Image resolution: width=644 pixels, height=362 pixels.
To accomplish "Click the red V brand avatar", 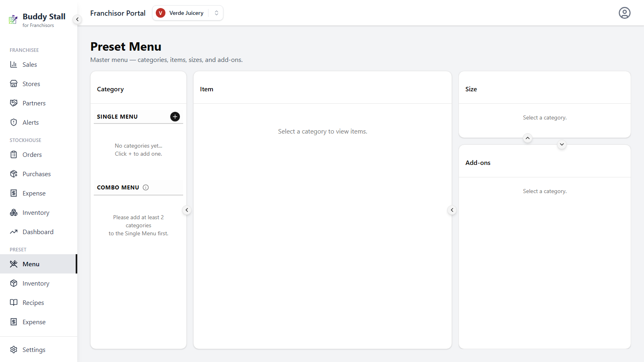I will click(161, 13).
